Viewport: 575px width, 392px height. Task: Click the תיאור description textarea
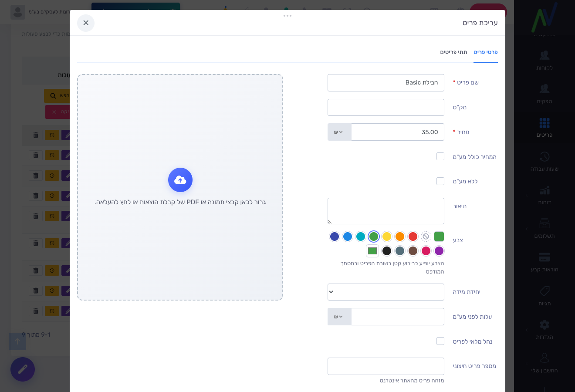point(386,211)
